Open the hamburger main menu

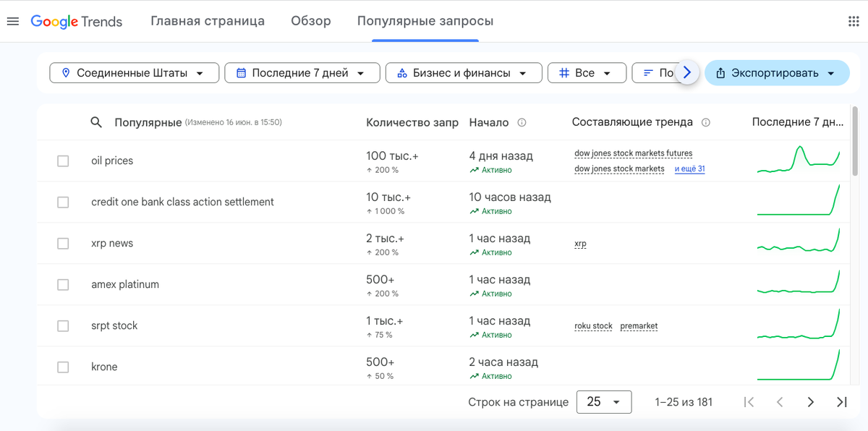click(12, 21)
